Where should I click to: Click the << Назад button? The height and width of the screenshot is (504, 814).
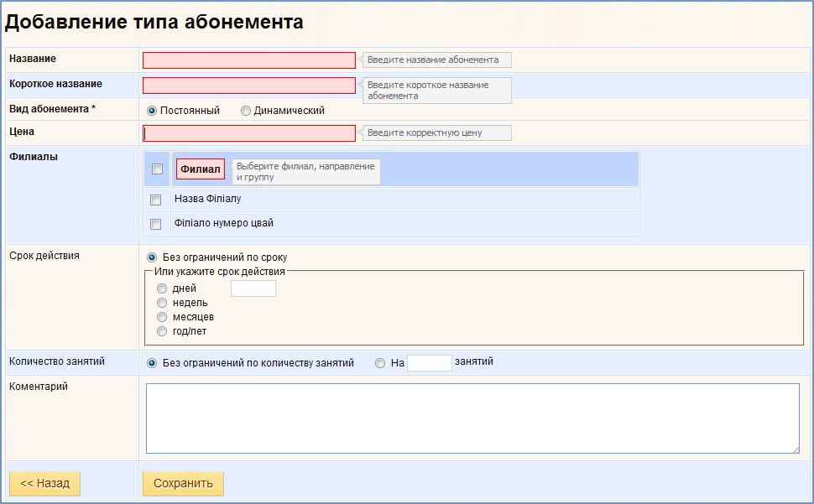coord(45,483)
